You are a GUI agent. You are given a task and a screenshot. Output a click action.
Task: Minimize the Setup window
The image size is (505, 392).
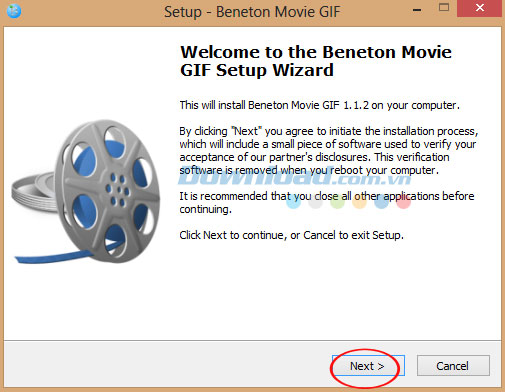(417, 10)
